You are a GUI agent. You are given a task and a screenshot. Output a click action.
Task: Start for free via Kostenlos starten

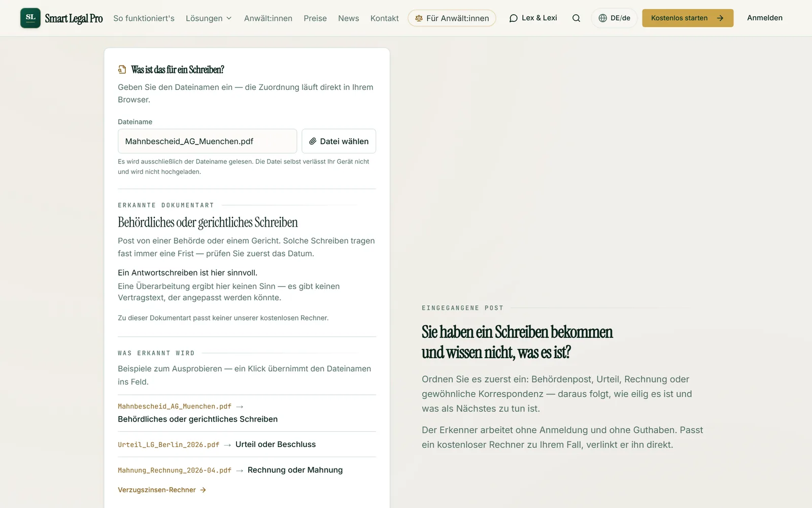tap(688, 18)
